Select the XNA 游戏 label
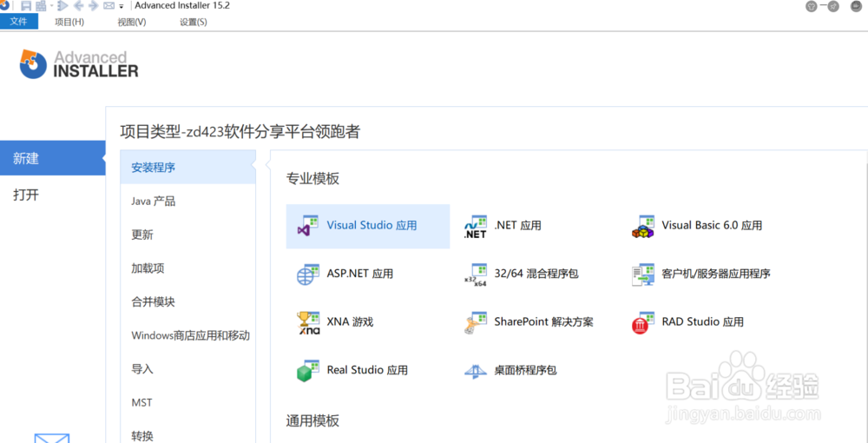This screenshot has height=443, width=868. point(350,321)
